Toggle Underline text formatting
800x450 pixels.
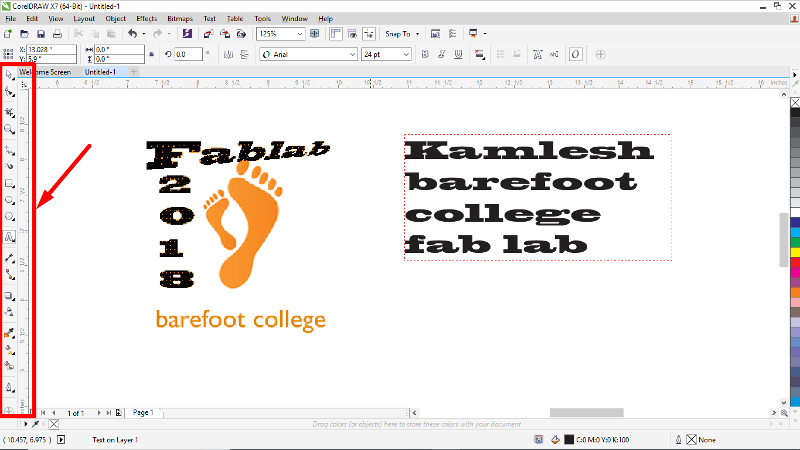458,54
